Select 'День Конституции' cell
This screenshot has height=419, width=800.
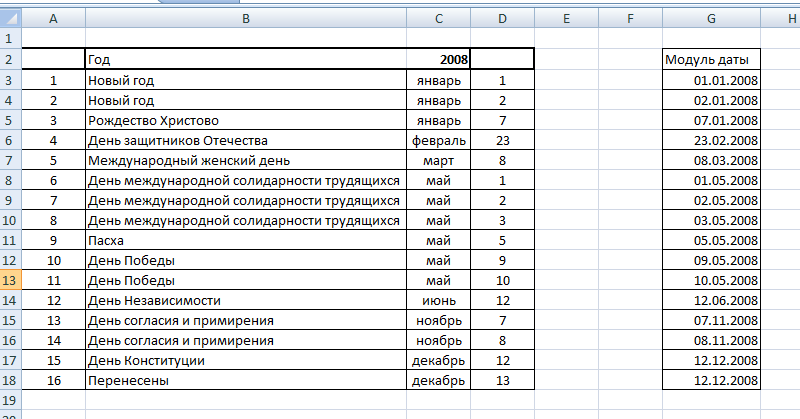[x=246, y=360]
